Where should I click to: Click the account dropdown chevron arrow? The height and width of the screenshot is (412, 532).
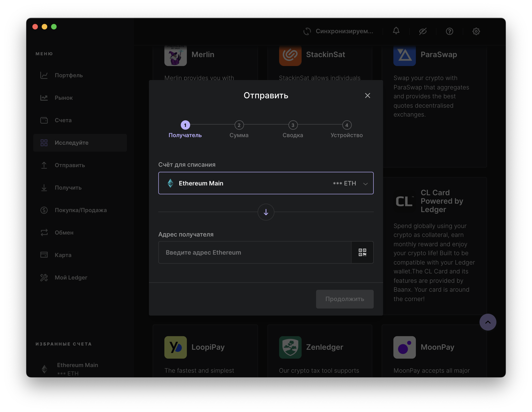365,184
